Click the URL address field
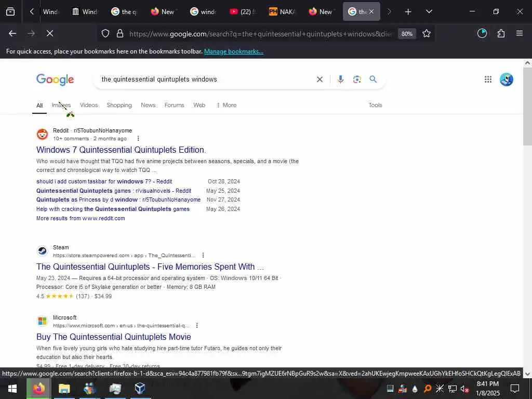 pyautogui.click(x=261, y=34)
